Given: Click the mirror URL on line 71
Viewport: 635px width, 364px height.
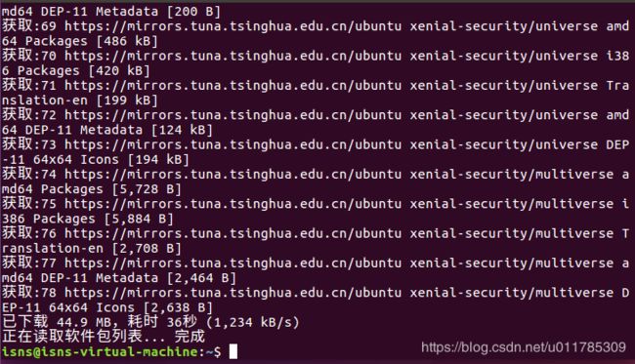Looking at the screenshot, I should [233, 85].
